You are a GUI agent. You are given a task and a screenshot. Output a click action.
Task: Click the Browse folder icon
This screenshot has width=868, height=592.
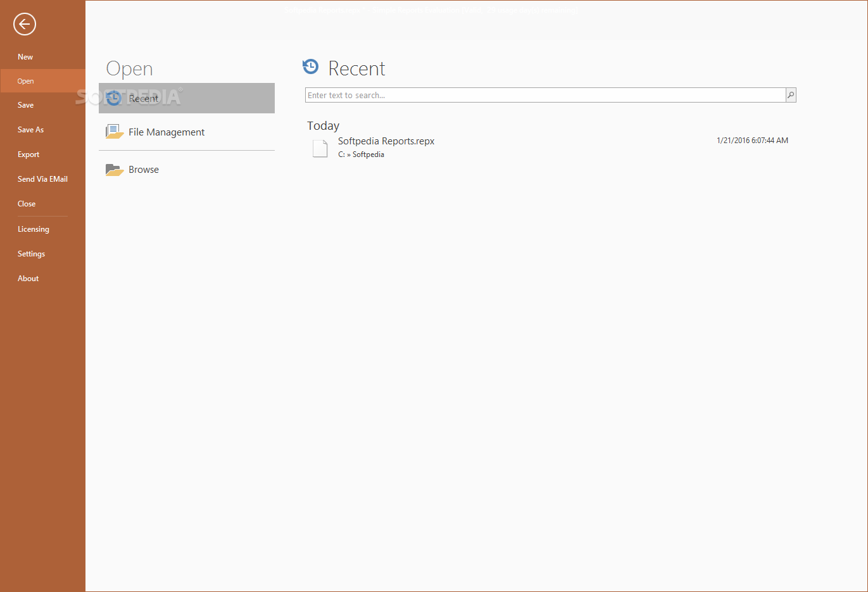(115, 170)
